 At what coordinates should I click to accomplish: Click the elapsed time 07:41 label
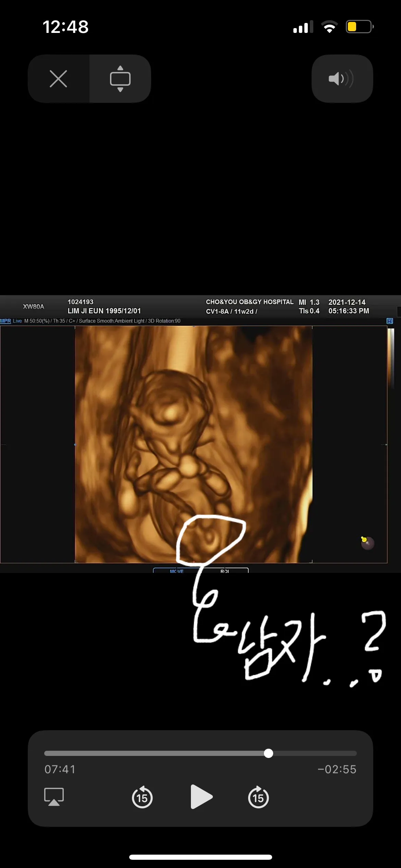click(60, 769)
